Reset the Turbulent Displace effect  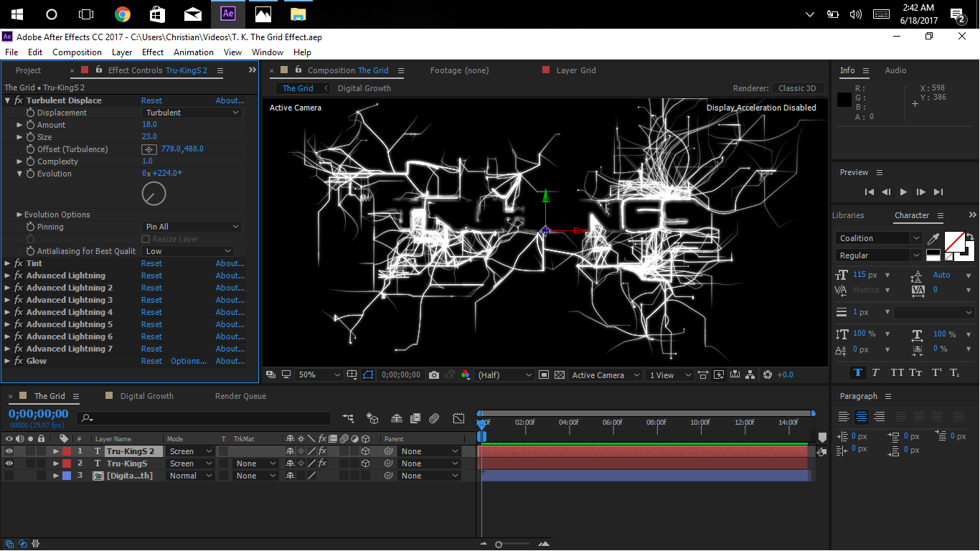(x=151, y=100)
